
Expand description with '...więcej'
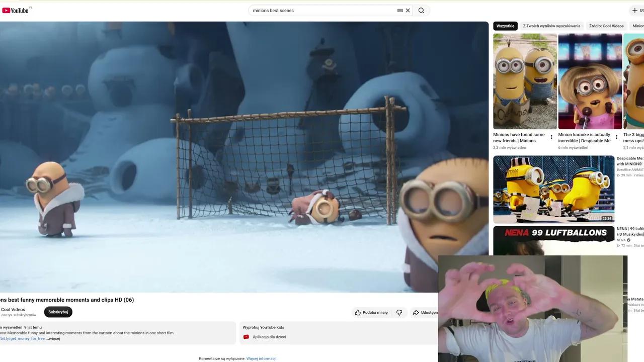(53, 338)
